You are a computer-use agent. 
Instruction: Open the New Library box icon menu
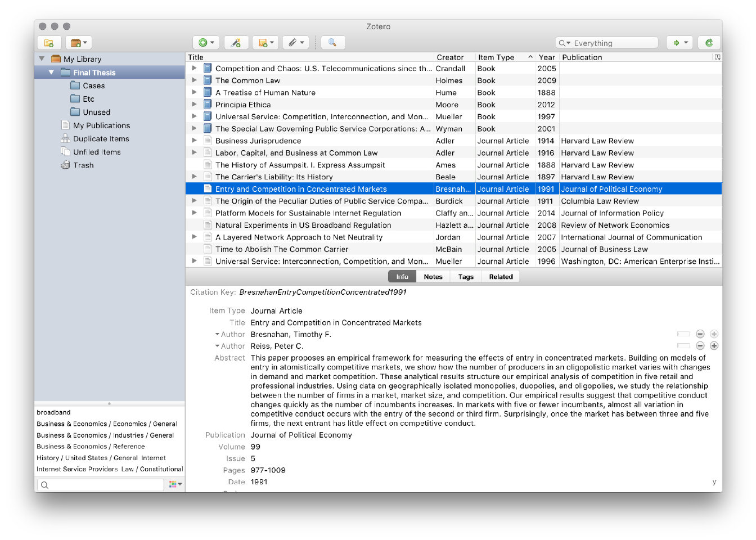(x=78, y=43)
